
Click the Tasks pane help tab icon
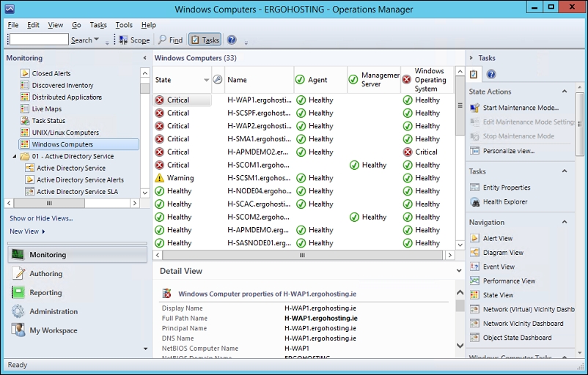pos(491,74)
